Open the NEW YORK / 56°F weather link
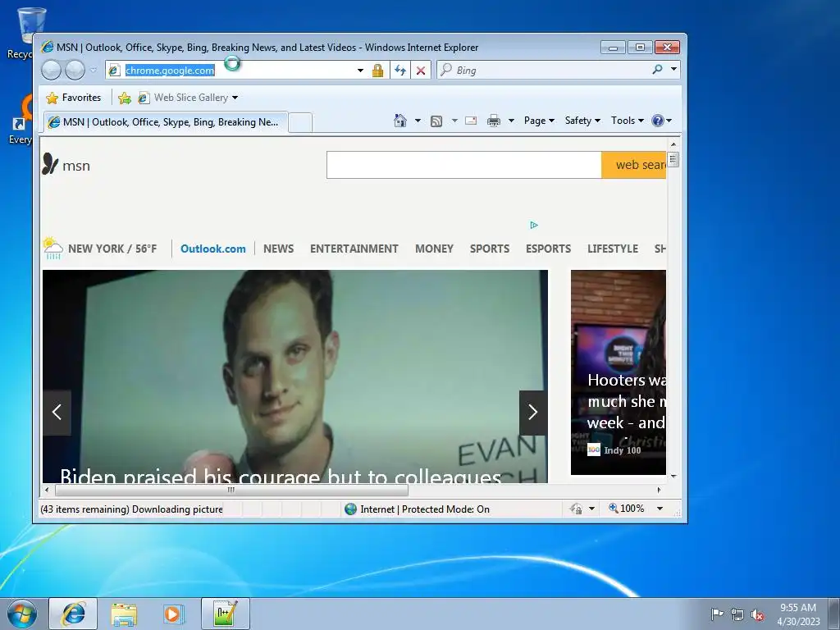The image size is (840, 630). click(x=112, y=249)
